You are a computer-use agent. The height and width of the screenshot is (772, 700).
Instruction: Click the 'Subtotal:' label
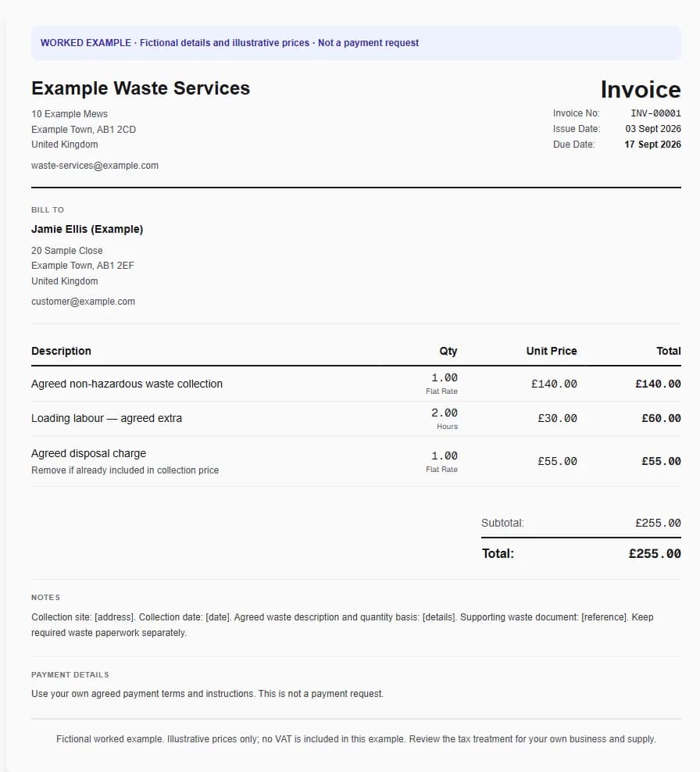pos(502,523)
